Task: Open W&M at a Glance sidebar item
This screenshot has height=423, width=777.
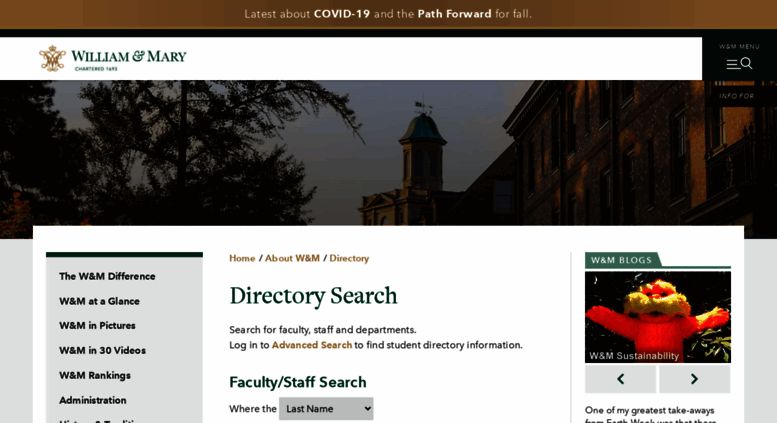Action: 99,301
